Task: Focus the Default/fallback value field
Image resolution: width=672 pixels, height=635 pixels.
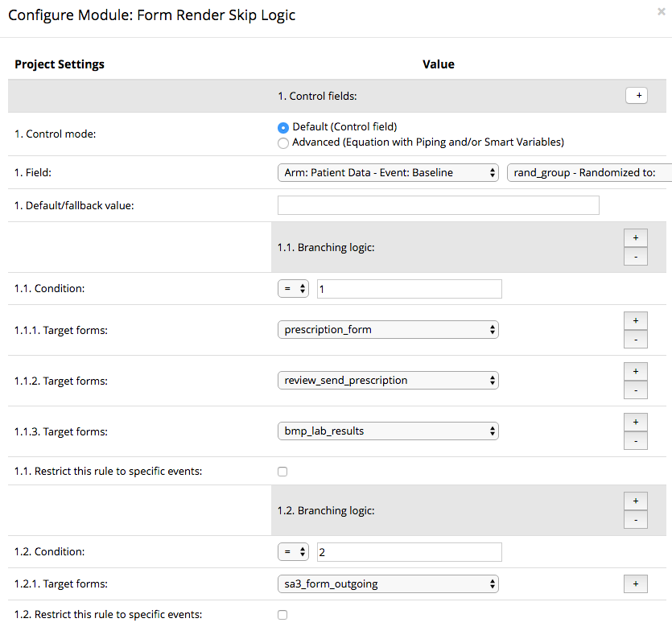Action: [438, 205]
